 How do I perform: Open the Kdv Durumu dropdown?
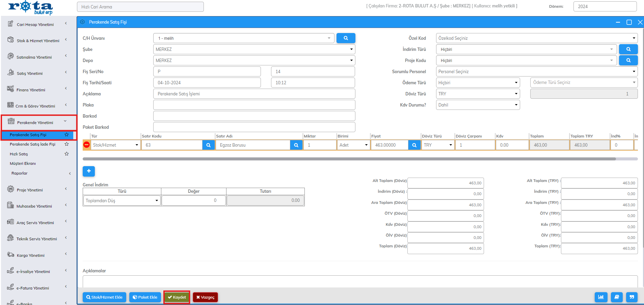point(478,105)
